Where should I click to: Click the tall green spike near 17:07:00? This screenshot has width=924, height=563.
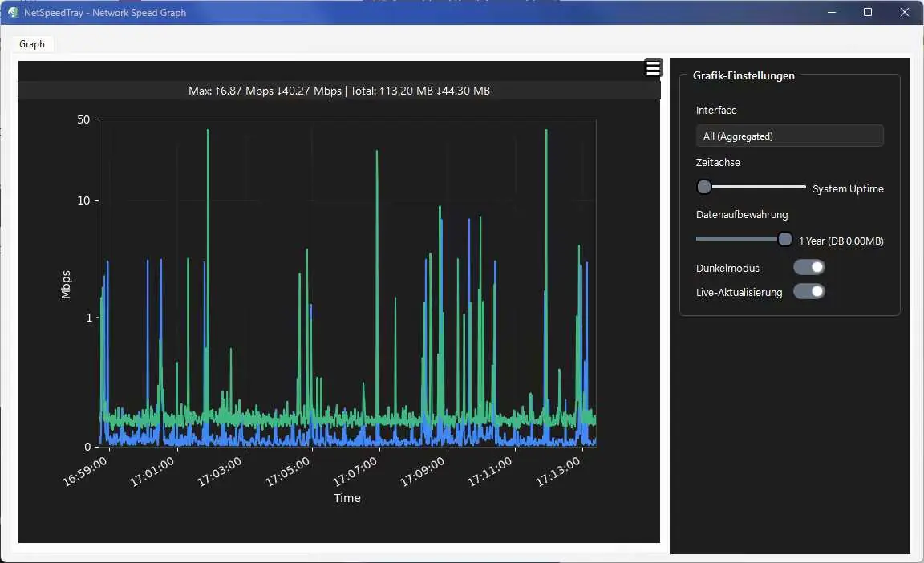pyautogui.click(x=377, y=282)
